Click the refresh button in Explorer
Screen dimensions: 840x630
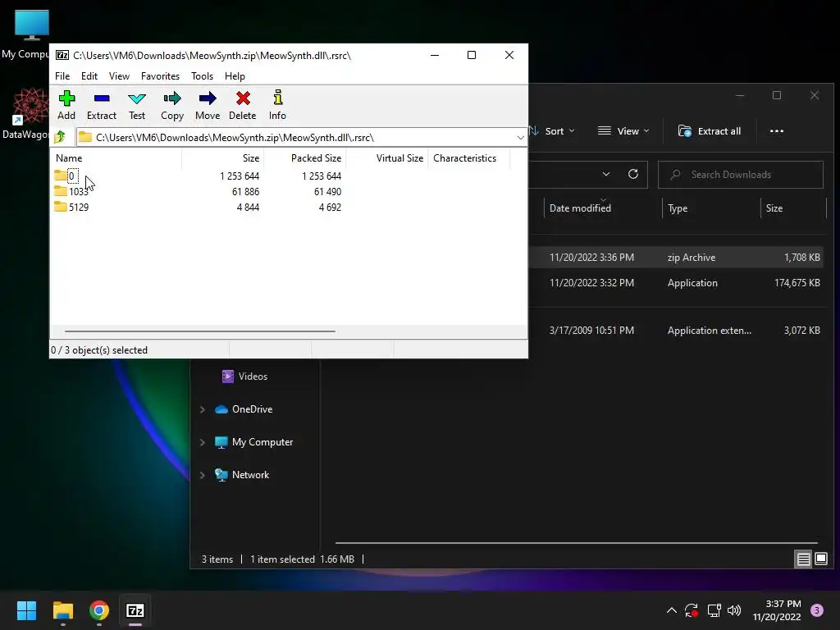(633, 174)
